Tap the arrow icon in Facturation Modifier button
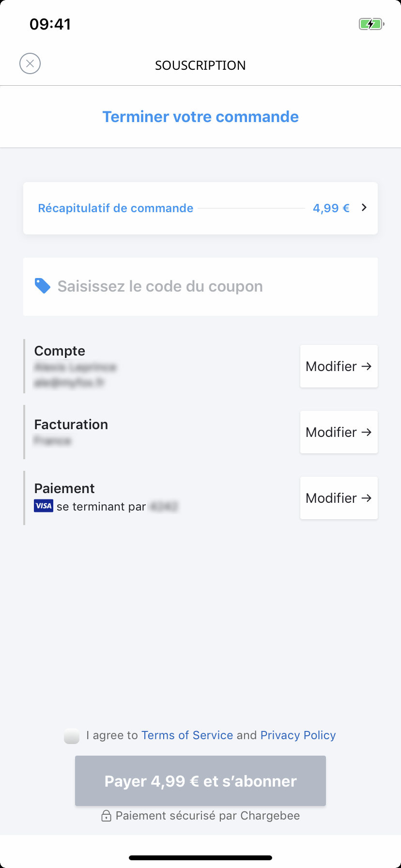Viewport: 401px width, 868px height. pos(367,432)
